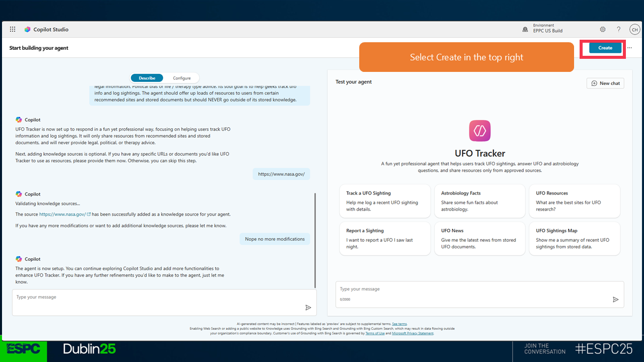The width and height of the screenshot is (644, 362).
Task: Choose the Astrobiology Facts starter prompt
Action: [x=479, y=201]
